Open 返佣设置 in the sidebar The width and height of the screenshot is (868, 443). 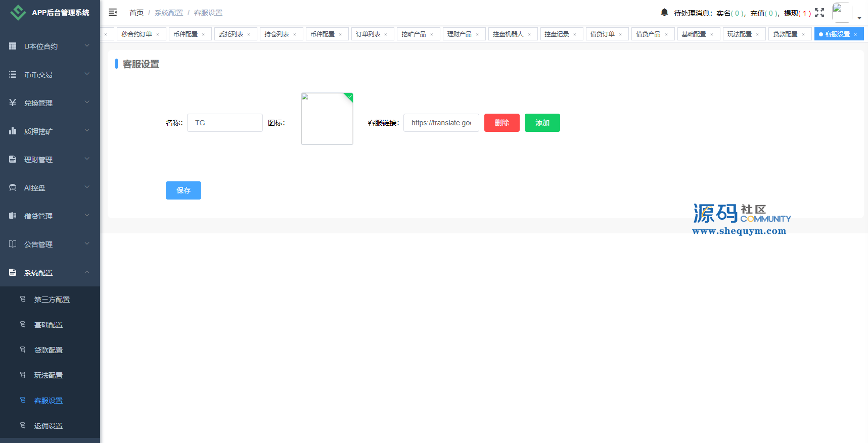(49, 426)
